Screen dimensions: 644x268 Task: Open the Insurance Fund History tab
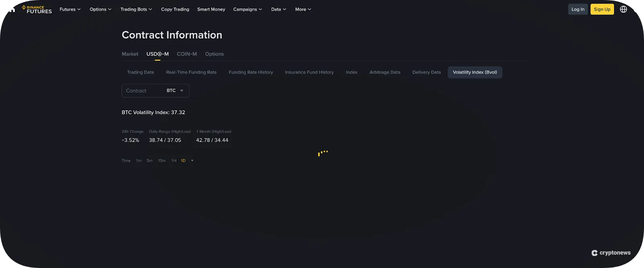(x=310, y=72)
